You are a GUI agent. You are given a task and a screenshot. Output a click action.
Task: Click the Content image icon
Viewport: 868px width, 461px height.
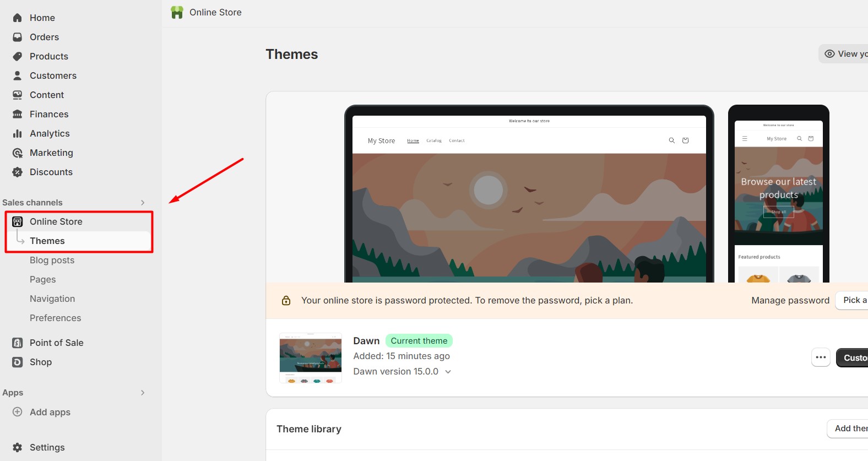coord(18,95)
